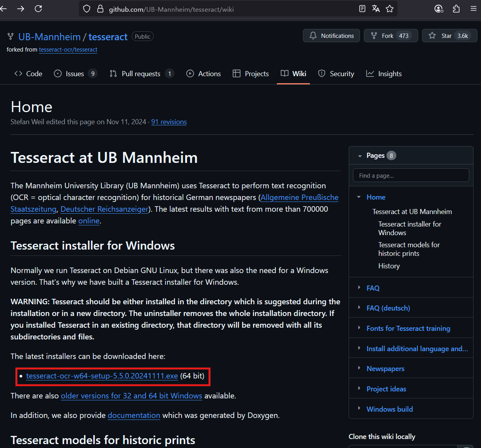Download tesseract-ocr-w64-setup-5.5.0.20241111.exe
This screenshot has height=448, width=481.
(102, 376)
